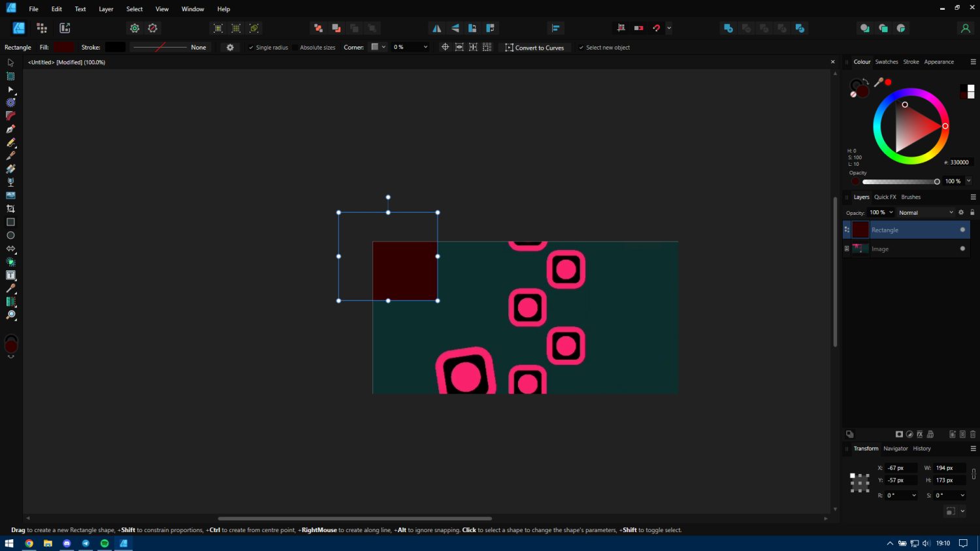Switch to the Swatches tab
The height and width of the screenshot is (551, 980).
click(x=886, y=62)
